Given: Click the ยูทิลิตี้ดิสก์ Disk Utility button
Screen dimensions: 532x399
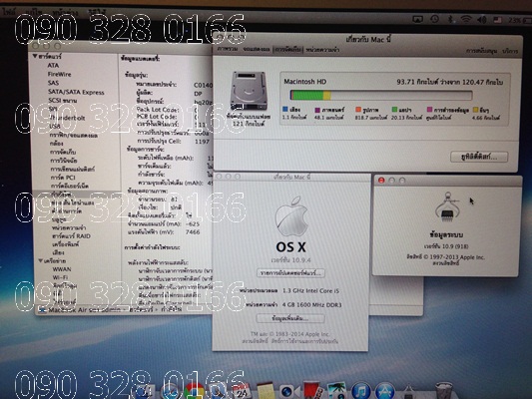Looking at the screenshot, I should pyautogui.click(x=479, y=157).
